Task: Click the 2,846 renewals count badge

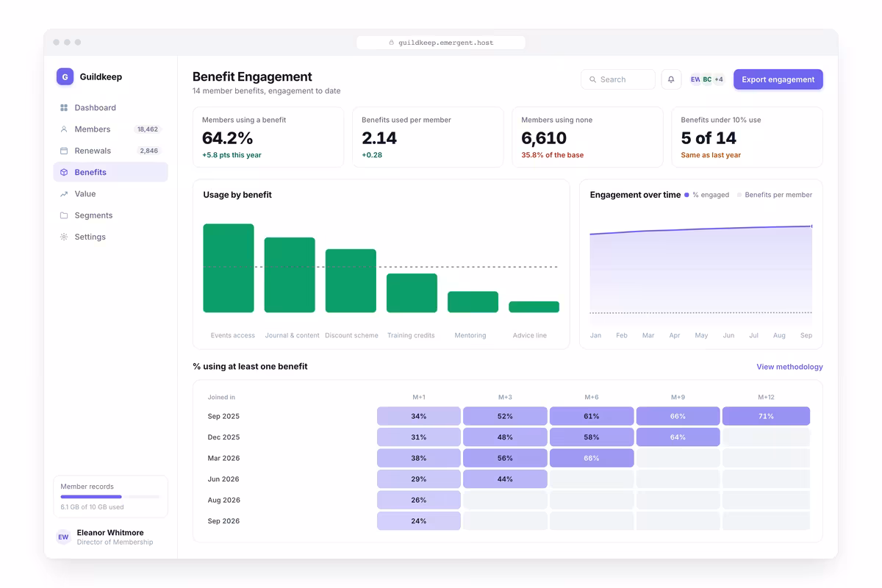Action: point(148,151)
